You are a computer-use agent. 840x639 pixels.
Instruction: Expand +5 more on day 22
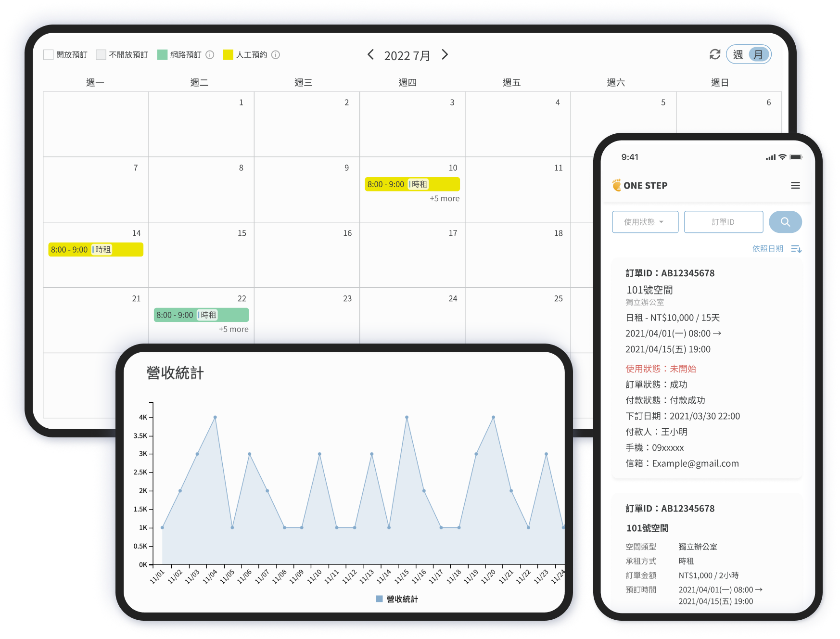[x=233, y=329]
